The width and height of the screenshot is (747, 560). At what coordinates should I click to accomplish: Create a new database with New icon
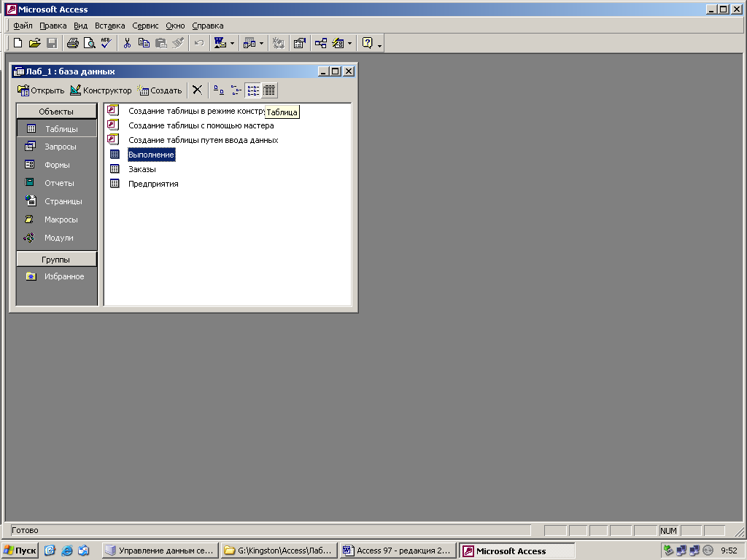[18, 43]
